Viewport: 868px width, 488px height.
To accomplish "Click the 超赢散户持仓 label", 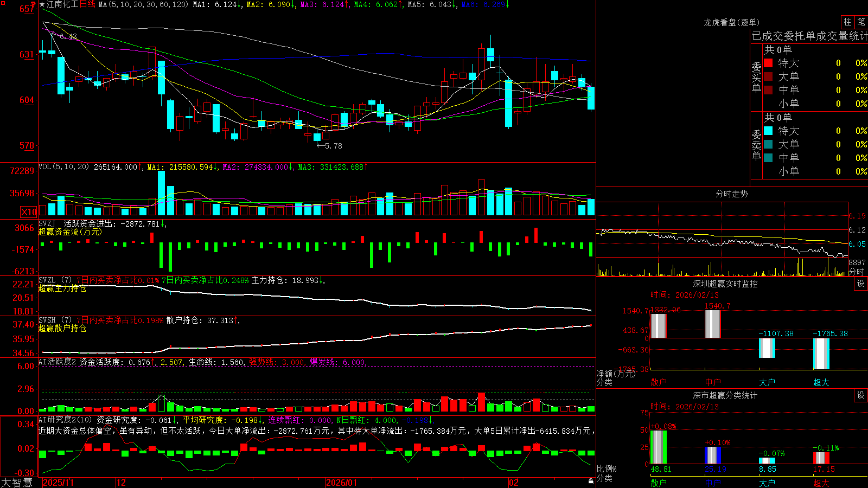I will point(62,328).
